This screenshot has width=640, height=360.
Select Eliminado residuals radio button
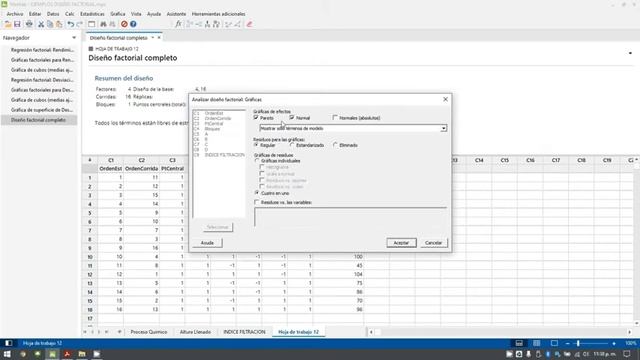(335, 145)
